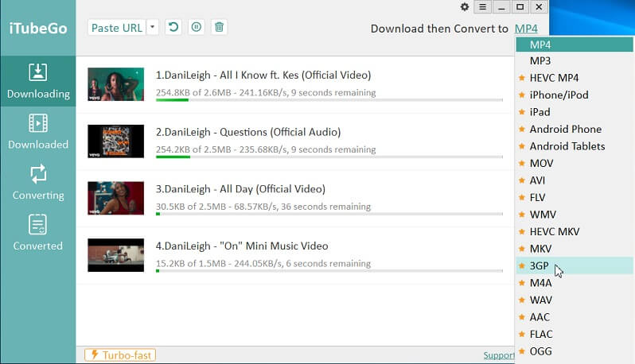Select OGG audio format
Image resolution: width=635 pixels, height=364 pixels.
(x=575, y=351)
